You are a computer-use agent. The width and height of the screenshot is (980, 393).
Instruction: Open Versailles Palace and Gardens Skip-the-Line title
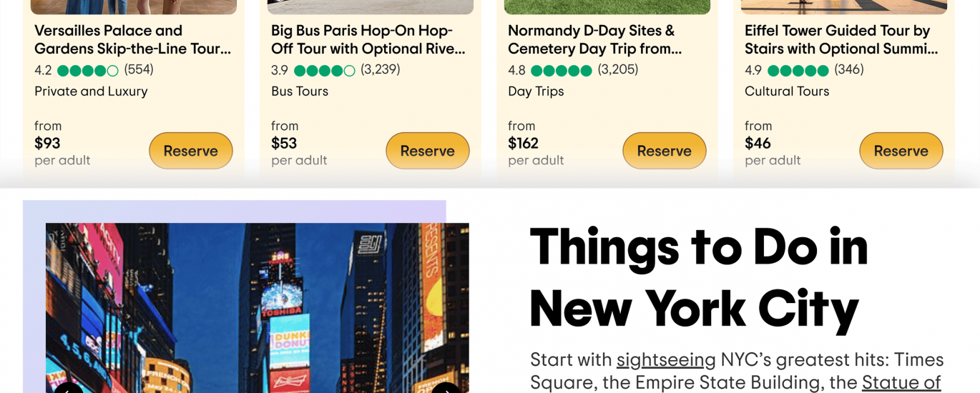pos(132,40)
